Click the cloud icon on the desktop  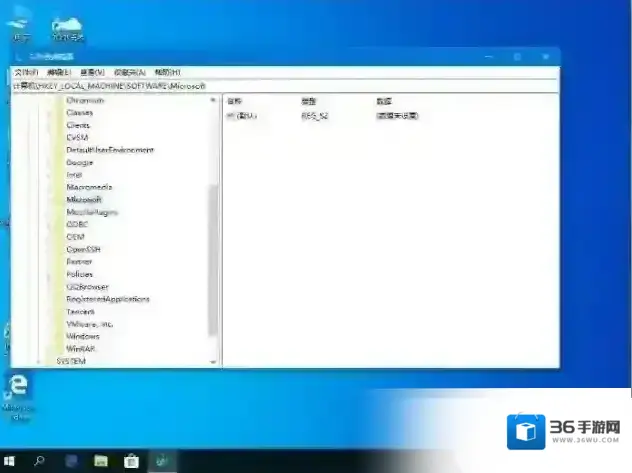(67, 23)
